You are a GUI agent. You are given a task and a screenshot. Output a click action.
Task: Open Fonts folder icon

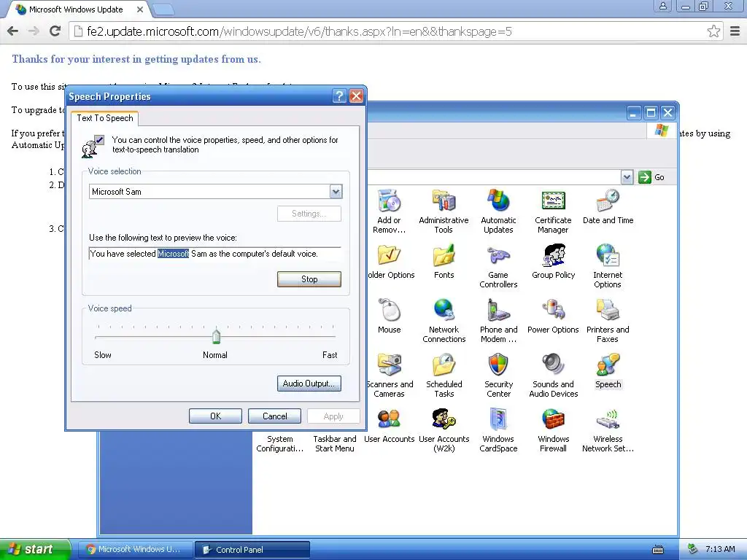click(444, 262)
